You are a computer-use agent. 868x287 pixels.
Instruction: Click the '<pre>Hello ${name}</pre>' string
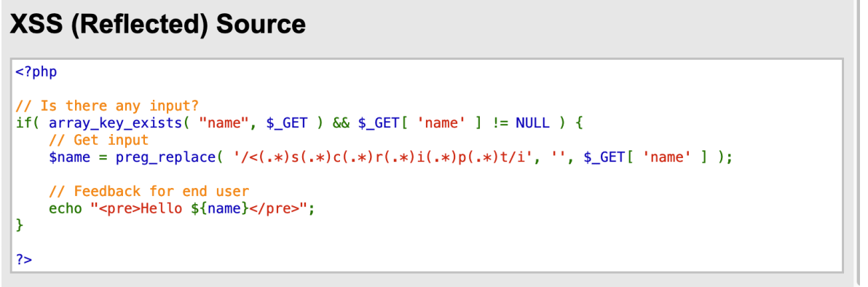[x=199, y=210]
